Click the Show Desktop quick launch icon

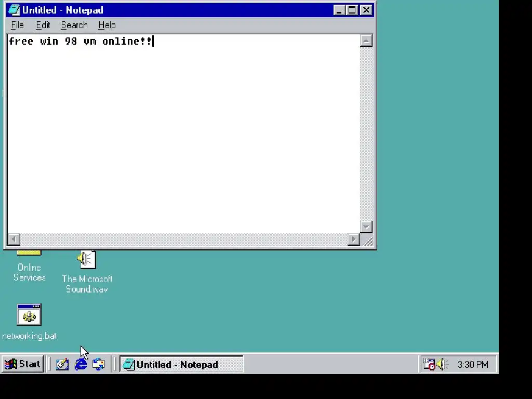(x=62, y=364)
